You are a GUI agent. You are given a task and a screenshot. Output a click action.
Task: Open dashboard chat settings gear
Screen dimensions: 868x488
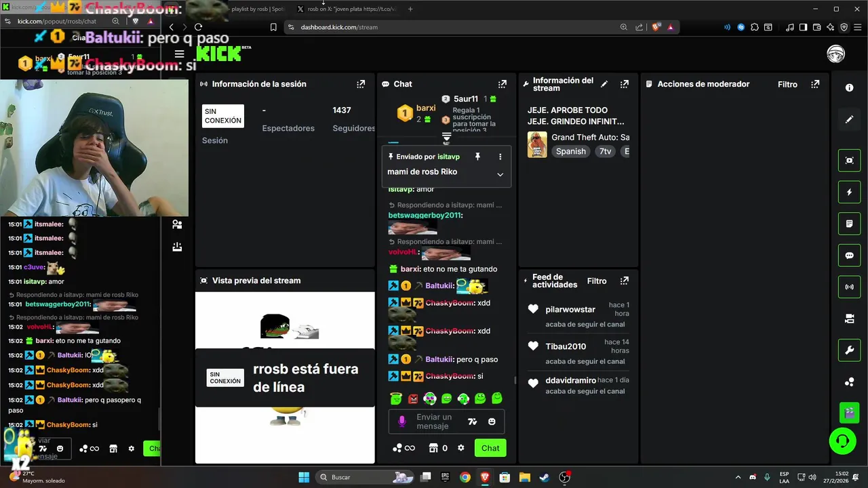point(461,448)
